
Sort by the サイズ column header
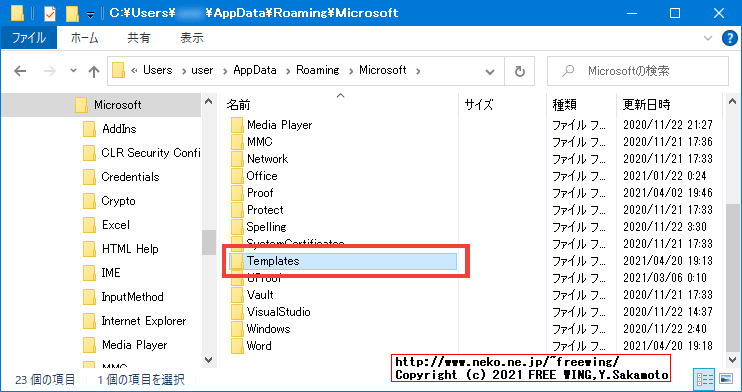[479, 105]
